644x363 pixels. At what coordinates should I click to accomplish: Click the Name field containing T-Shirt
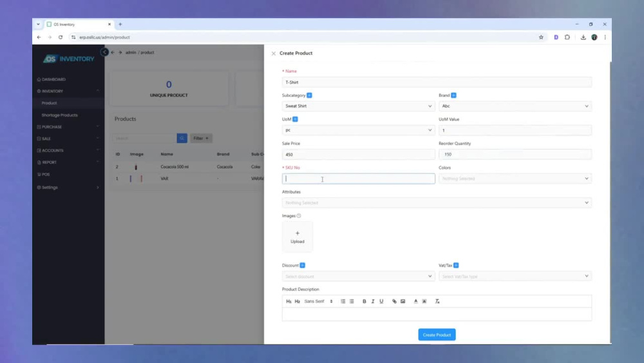[x=437, y=83]
